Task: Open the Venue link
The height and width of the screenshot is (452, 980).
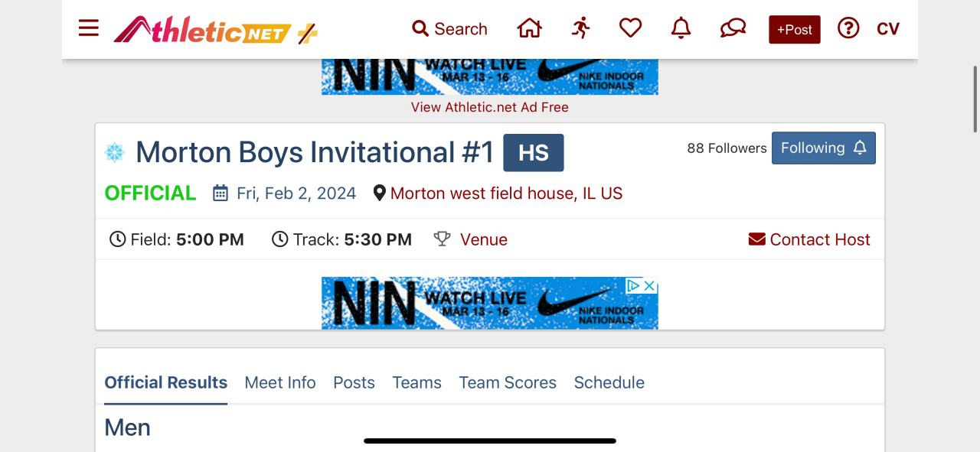Action: click(x=483, y=240)
